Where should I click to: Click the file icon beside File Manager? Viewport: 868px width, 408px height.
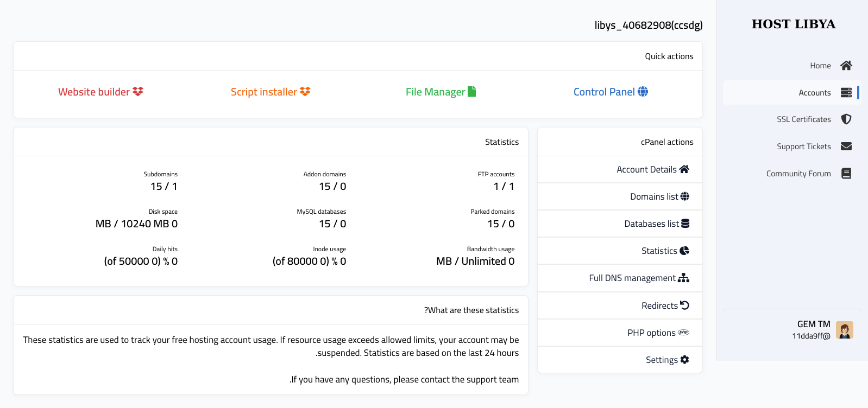tap(471, 92)
